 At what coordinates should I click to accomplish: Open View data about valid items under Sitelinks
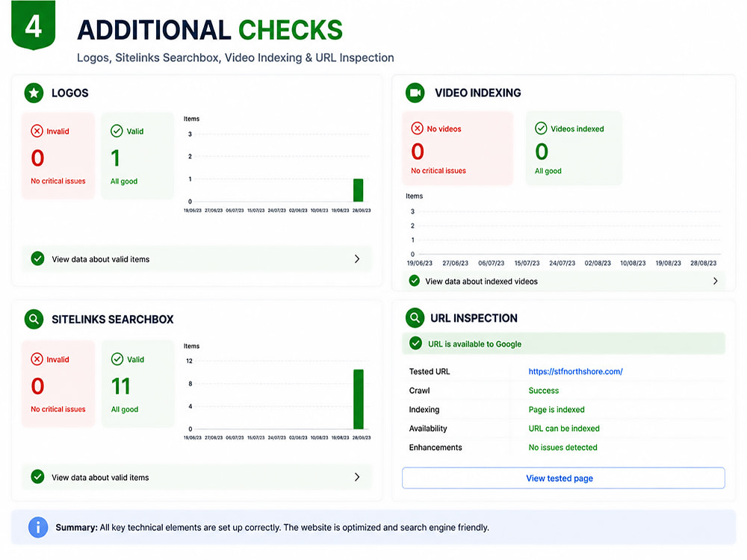pyautogui.click(x=196, y=476)
